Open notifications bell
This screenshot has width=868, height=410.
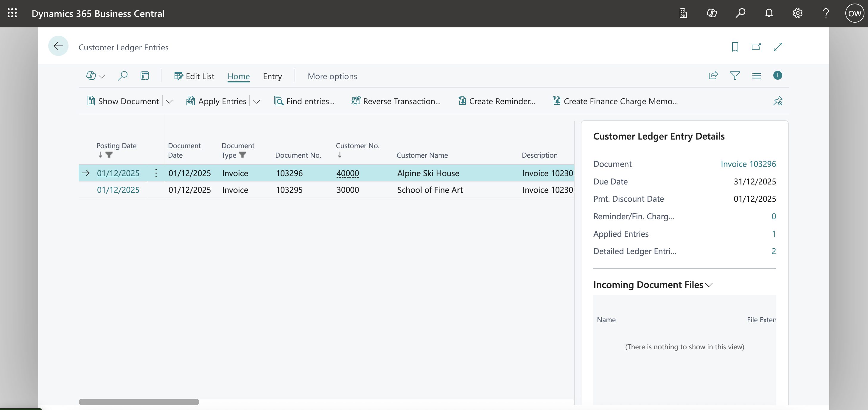click(x=769, y=13)
